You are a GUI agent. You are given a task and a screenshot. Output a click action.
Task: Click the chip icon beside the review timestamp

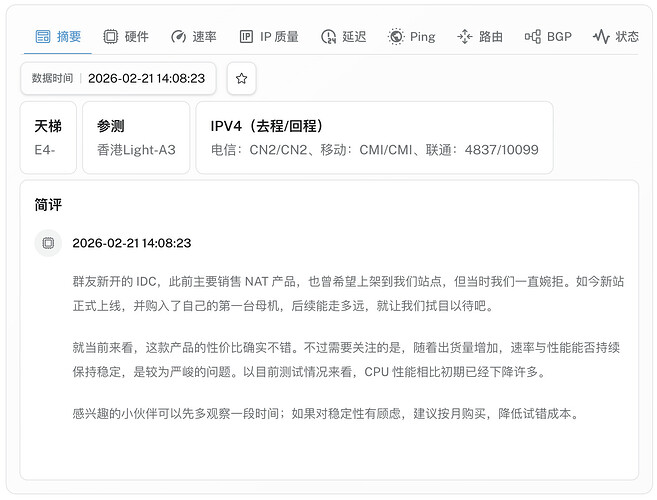pos(48,243)
